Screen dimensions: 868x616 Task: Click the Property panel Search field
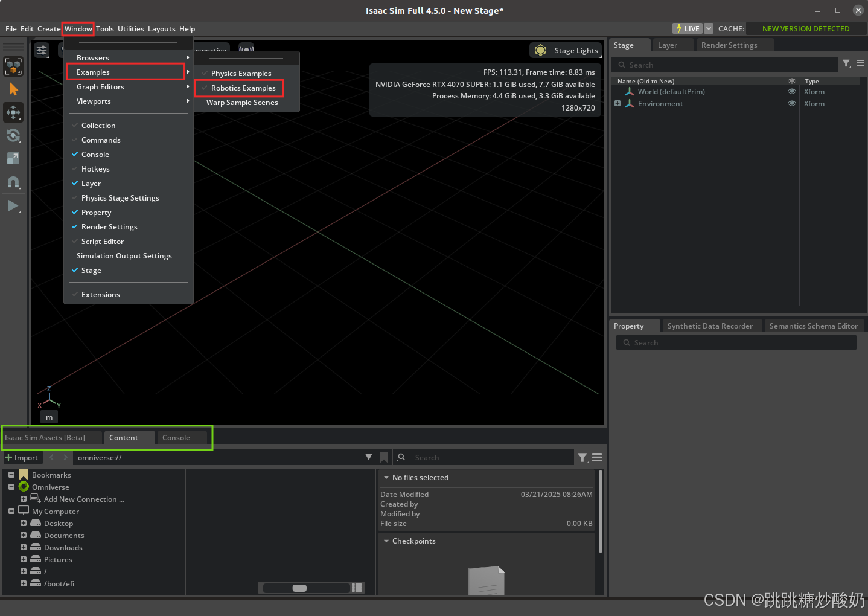(x=736, y=342)
